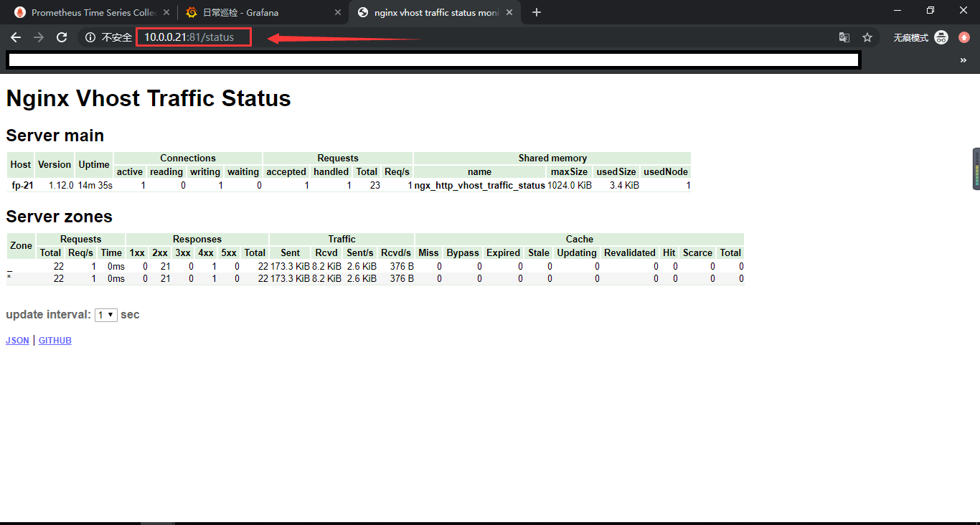980x525 pixels.
Task: Click the Traffic column group header
Action: click(x=342, y=239)
